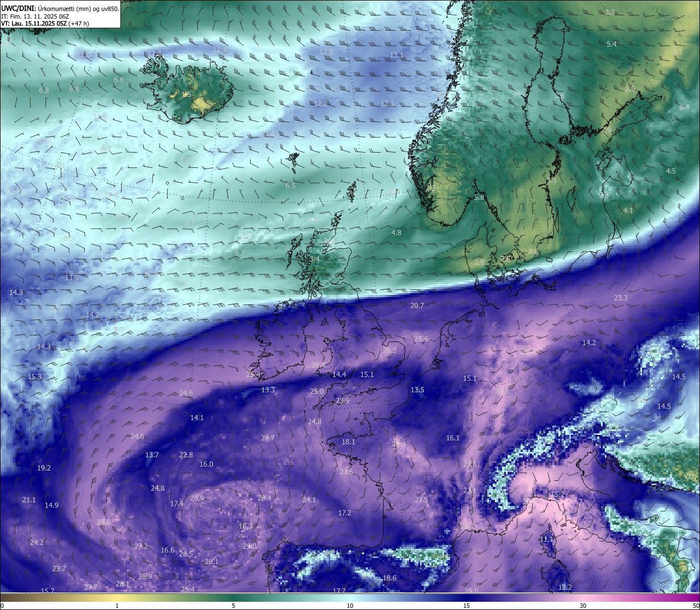Click the 14.9 value on the map

point(51,505)
